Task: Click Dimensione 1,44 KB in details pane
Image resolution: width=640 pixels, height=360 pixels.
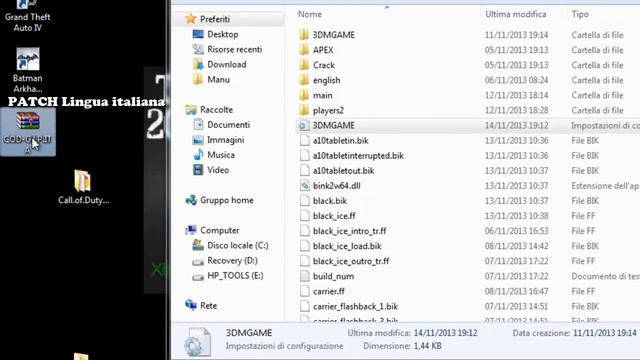Action: pos(402,346)
